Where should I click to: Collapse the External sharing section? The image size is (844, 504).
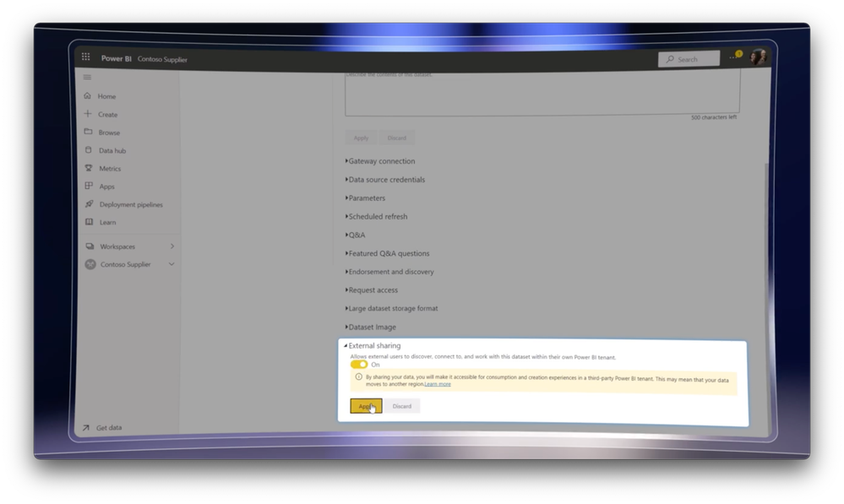pos(373,345)
